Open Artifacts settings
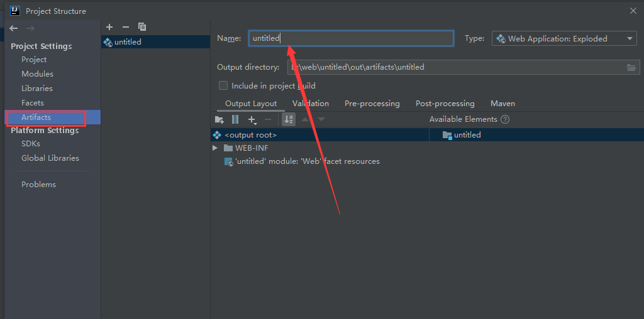644x319 pixels. pyautogui.click(x=53, y=117)
